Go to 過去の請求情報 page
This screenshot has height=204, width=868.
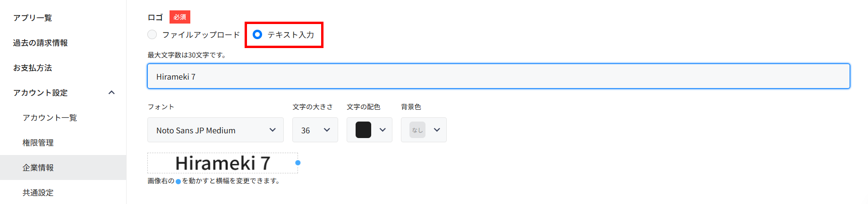click(40, 43)
